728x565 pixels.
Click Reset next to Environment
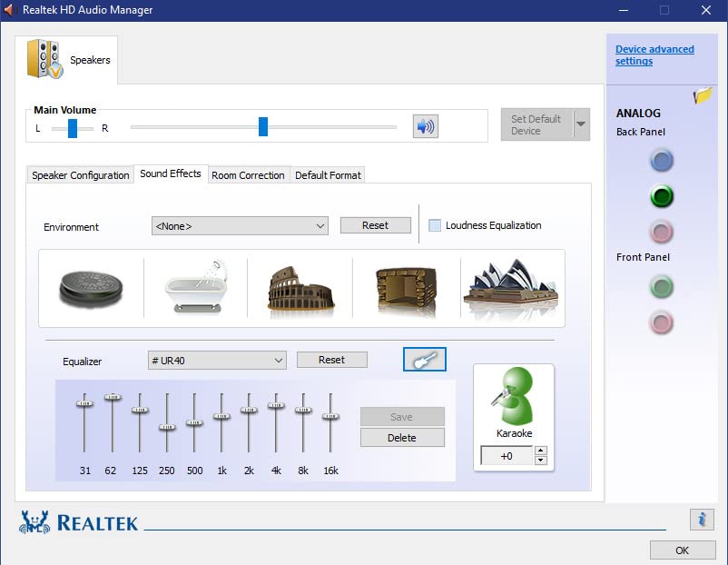[375, 225]
